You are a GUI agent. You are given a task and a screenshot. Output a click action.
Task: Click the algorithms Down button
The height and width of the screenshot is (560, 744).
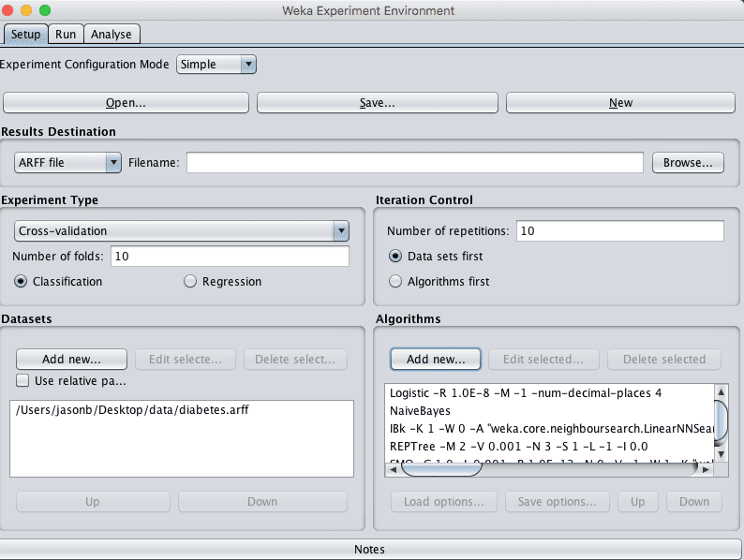[x=694, y=502]
